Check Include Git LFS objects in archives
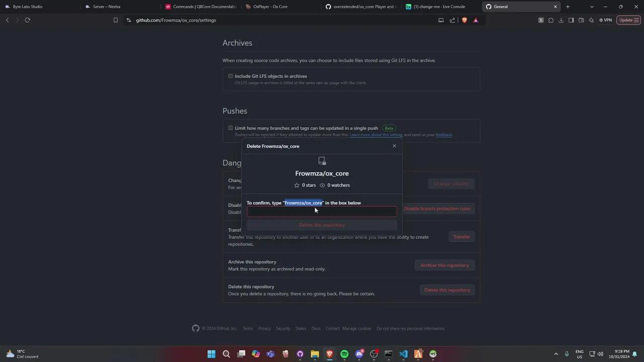 [230, 76]
